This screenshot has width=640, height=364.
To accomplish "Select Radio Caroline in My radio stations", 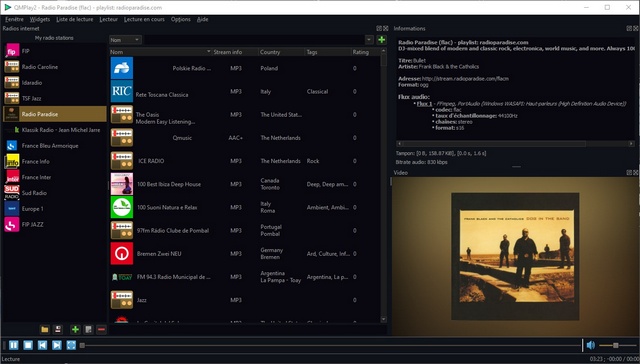I will coord(55,67).
